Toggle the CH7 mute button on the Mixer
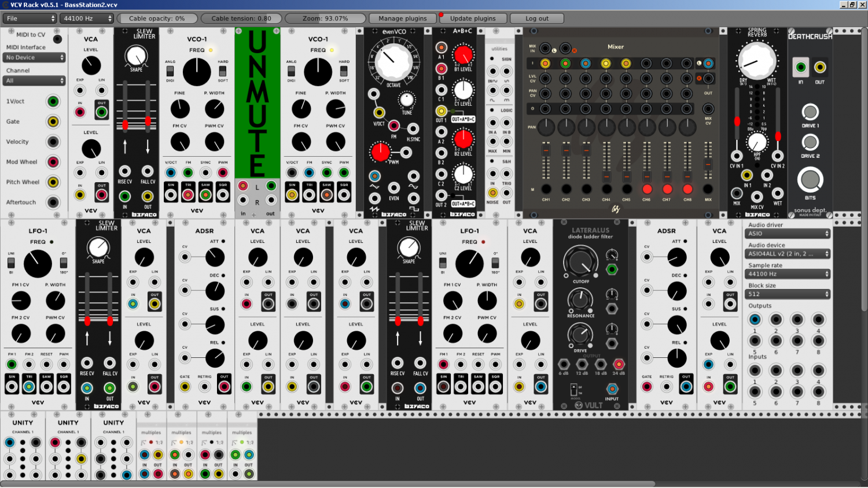Image resolution: width=868 pixels, height=488 pixels. tap(667, 189)
